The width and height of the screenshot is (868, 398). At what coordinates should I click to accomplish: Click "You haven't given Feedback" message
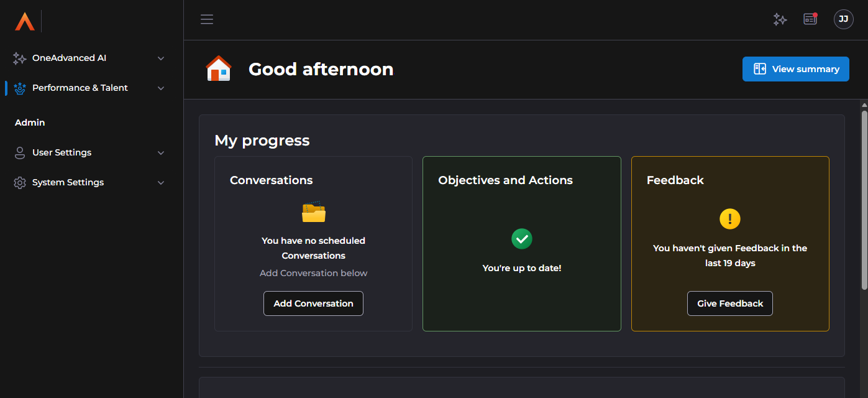730,256
